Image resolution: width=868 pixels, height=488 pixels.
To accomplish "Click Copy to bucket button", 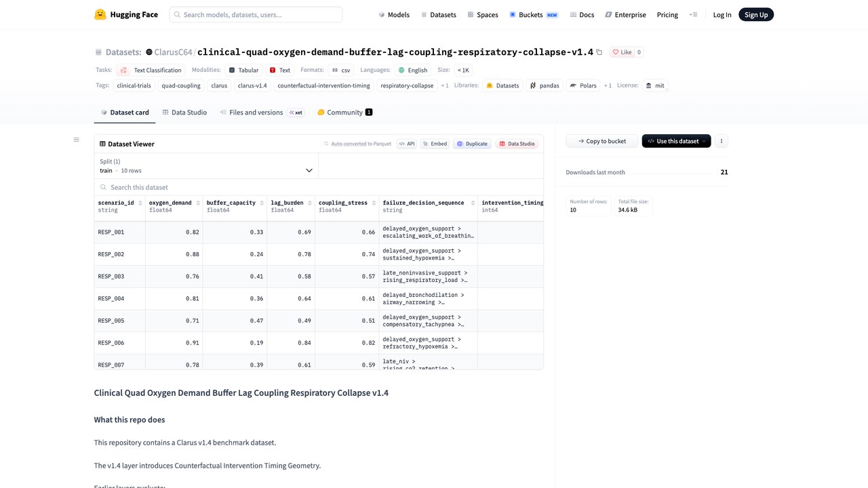I will (602, 141).
